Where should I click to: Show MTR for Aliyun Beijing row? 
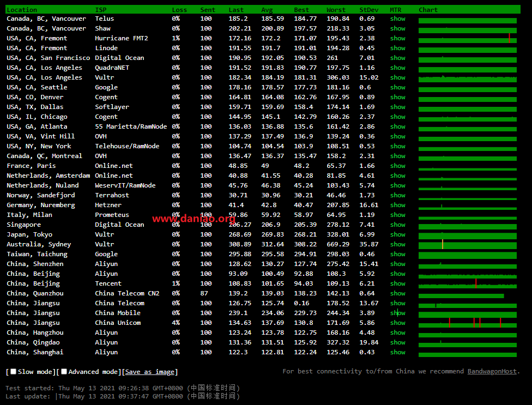coord(398,274)
